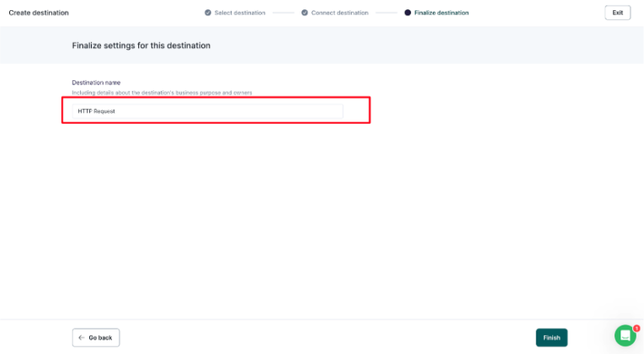Click the Create destination page title

39,13
